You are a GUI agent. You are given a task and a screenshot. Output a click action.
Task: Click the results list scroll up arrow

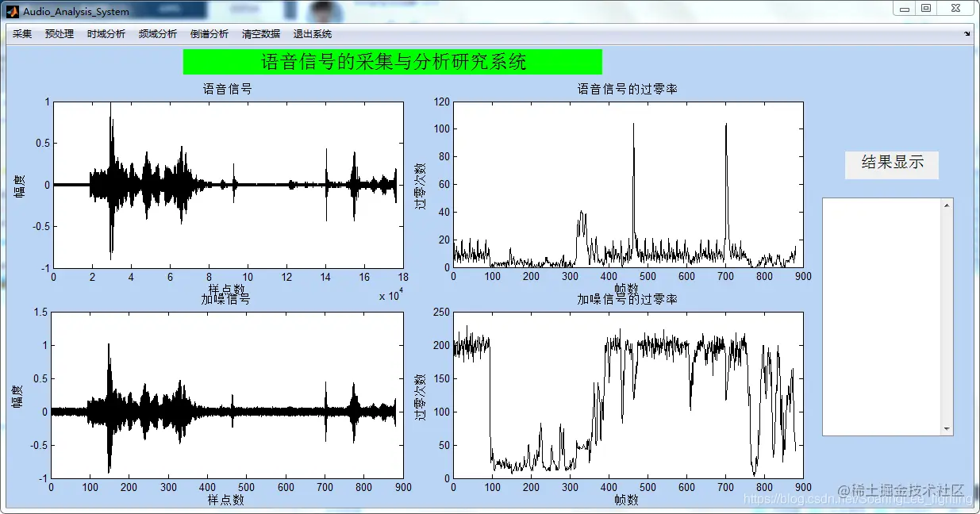click(947, 205)
